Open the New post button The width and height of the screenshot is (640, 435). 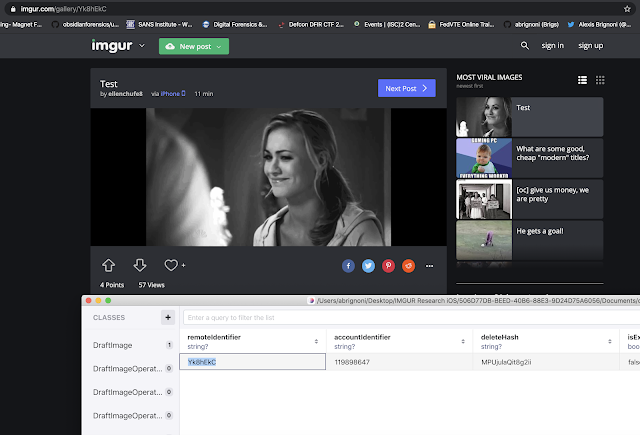(194, 46)
